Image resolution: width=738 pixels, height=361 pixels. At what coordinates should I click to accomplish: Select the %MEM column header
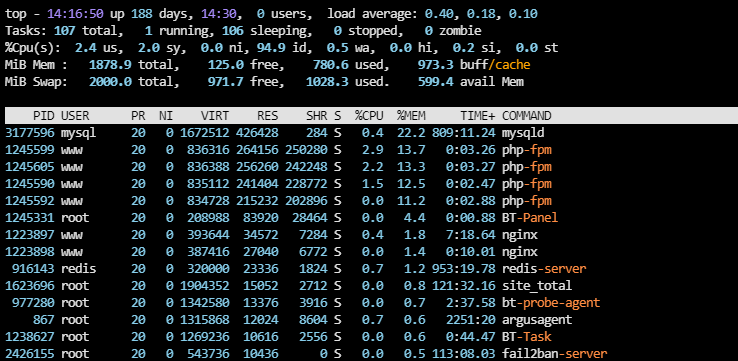[411, 116]
